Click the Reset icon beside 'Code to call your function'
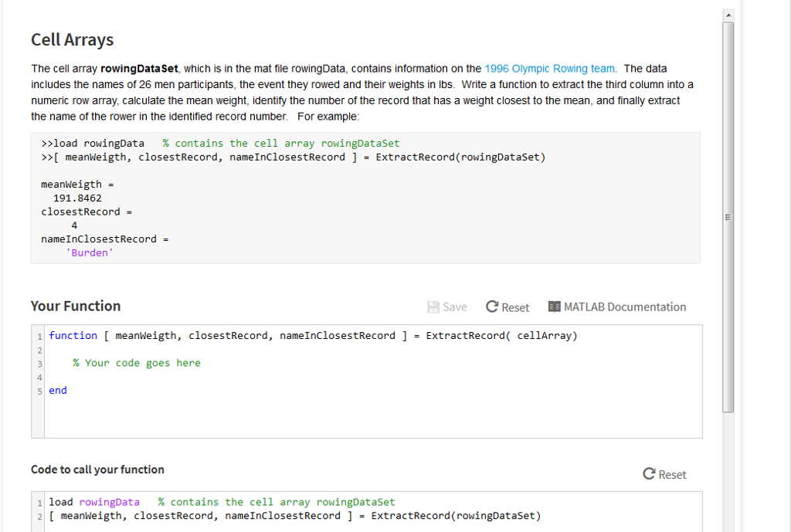The width and height of the screenshot is (791, 532). (649, 474)
